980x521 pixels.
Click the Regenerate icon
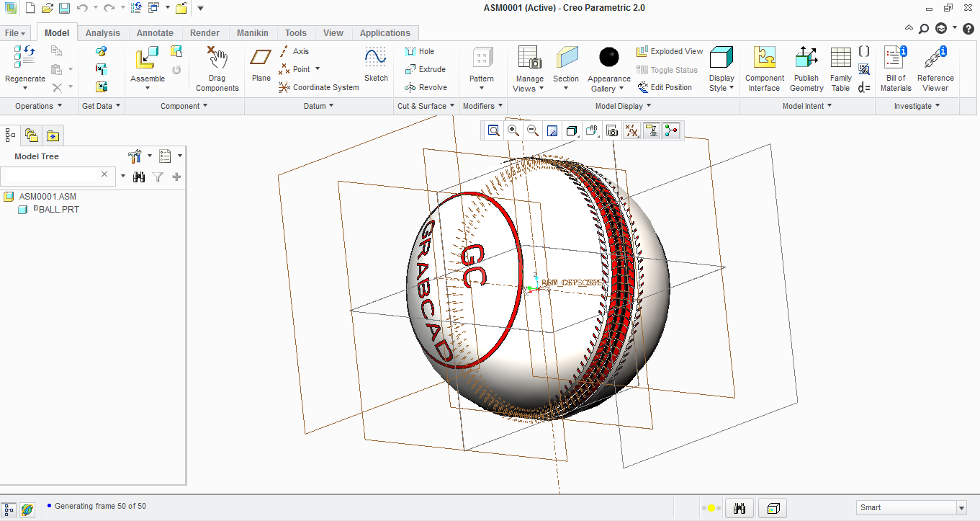pos(24,57)
